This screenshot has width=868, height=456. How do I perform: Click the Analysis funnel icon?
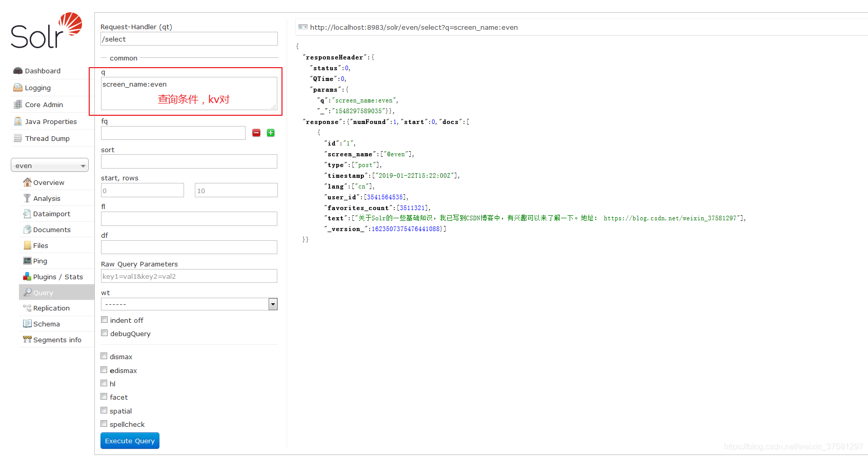(x=27, y=198)
